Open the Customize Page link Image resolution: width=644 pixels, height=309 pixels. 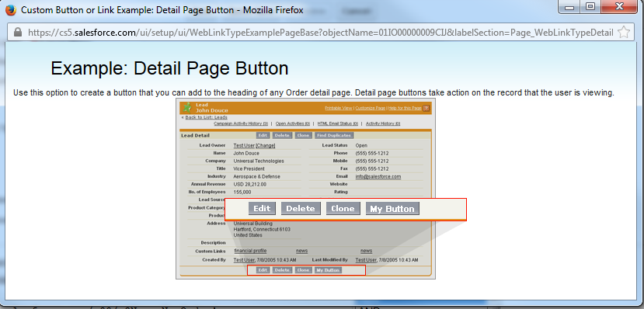pos(371,108)
